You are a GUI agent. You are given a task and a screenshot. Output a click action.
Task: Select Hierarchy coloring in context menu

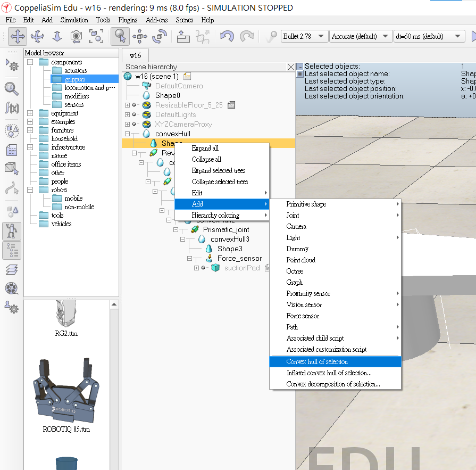[222, 216]
